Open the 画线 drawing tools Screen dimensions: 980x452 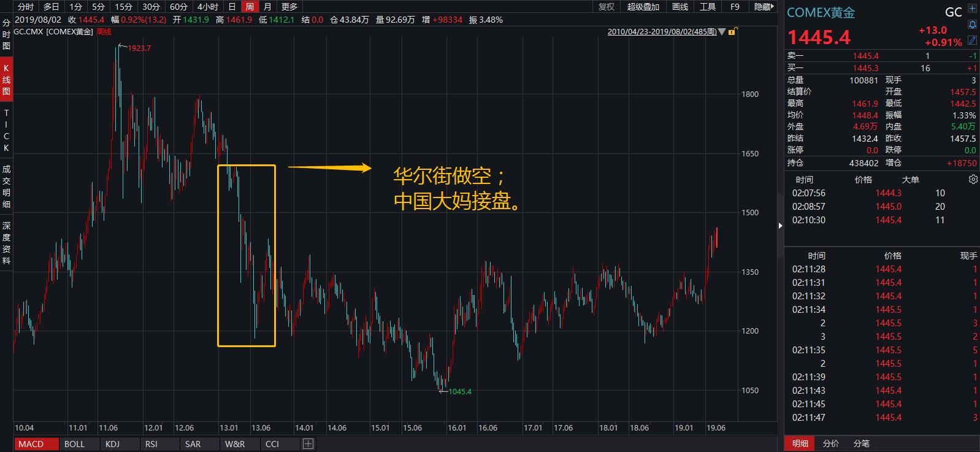click(x=680, y=7)
